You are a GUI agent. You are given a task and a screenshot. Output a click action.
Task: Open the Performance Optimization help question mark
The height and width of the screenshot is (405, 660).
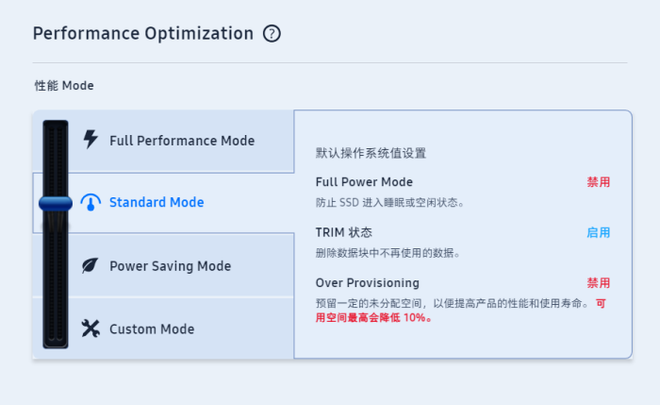tap(272, 34)
